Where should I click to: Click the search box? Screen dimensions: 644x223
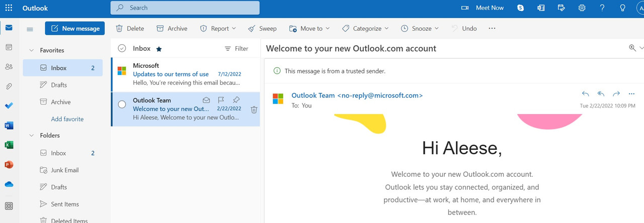tap(185, 8)
